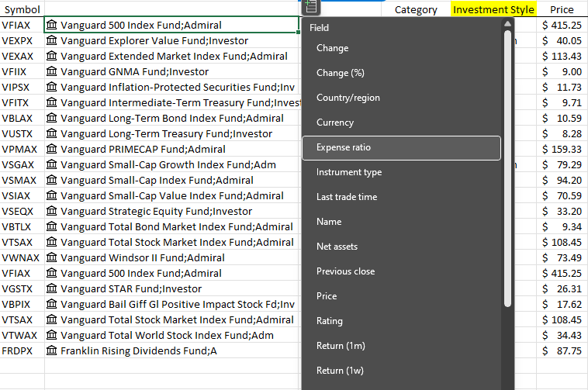Select the $ 87.75 price cell
588x390 pixels.
click(x=562, y=350)
